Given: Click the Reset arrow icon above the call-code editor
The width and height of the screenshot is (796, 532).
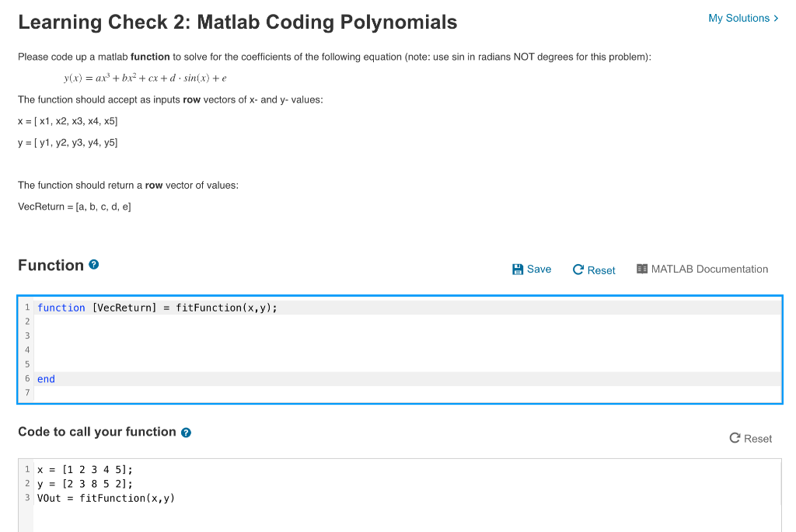Looking at the screenshot, I should coord(734,438).
